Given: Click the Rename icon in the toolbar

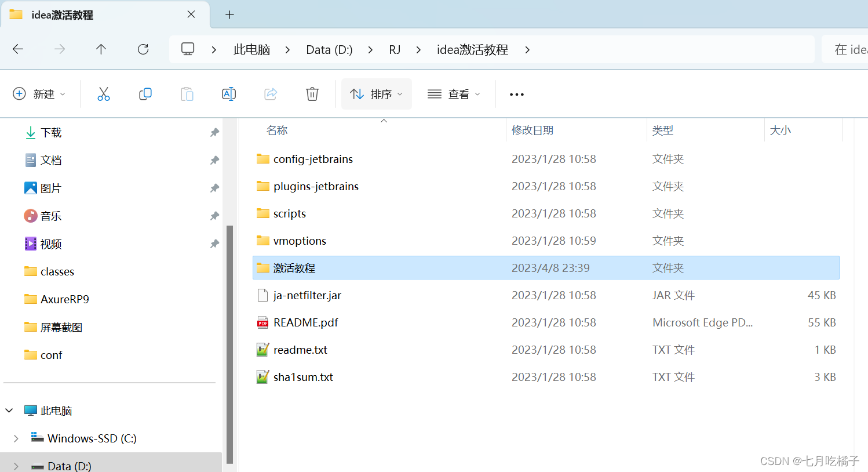Looking at the screenshot, I should point(229,94).
